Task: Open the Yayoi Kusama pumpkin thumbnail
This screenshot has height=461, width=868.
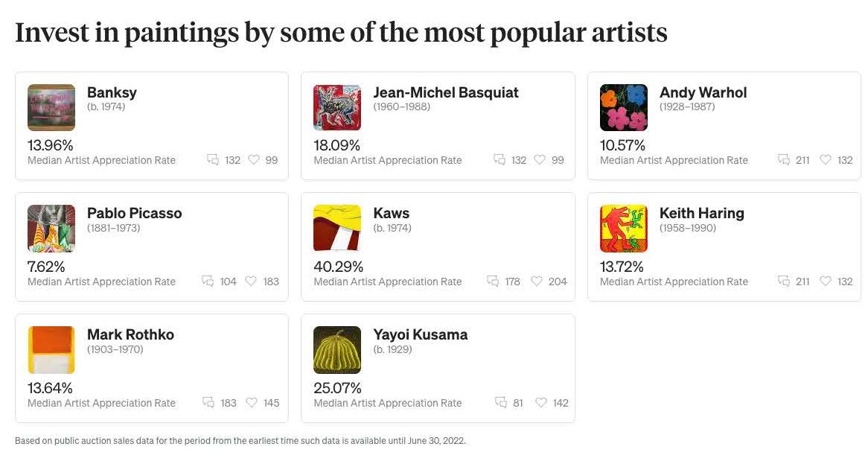Action: click(337, 350)
